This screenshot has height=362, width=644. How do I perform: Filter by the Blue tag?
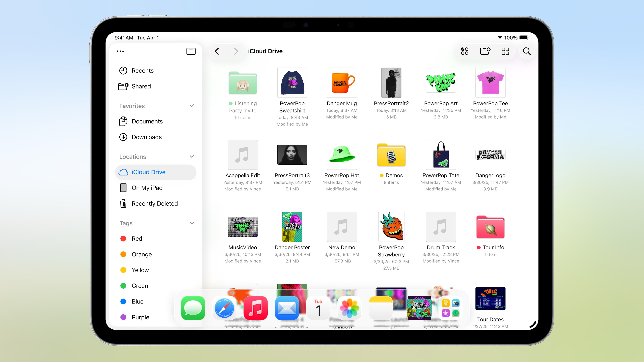(x=138, y=301)
